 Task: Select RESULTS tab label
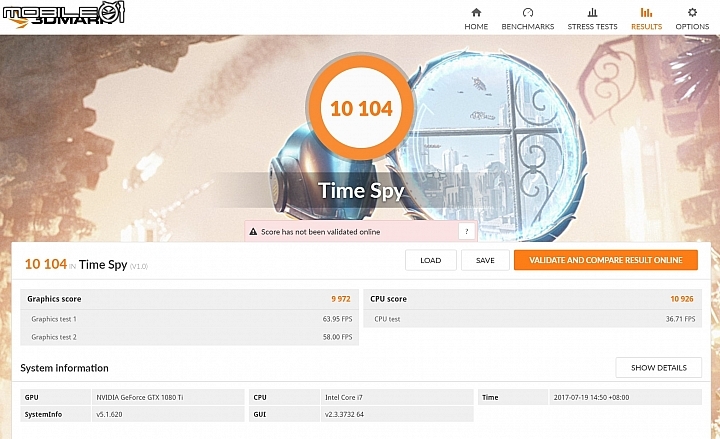[x=647, y=27]
